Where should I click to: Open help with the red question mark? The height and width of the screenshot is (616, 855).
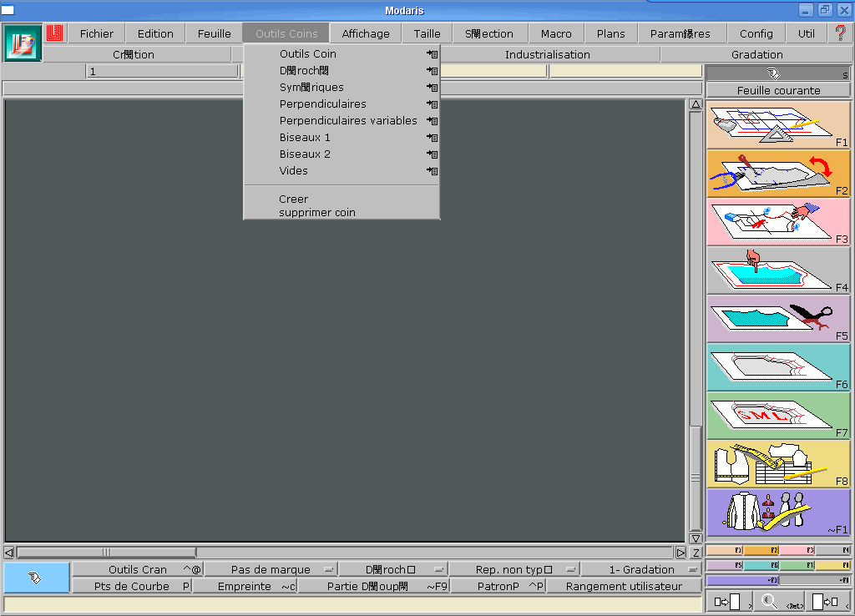pyautogui.click(x=840, y=33)
